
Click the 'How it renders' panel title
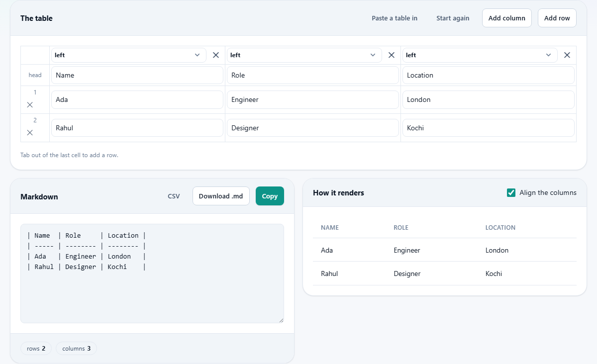338,193
